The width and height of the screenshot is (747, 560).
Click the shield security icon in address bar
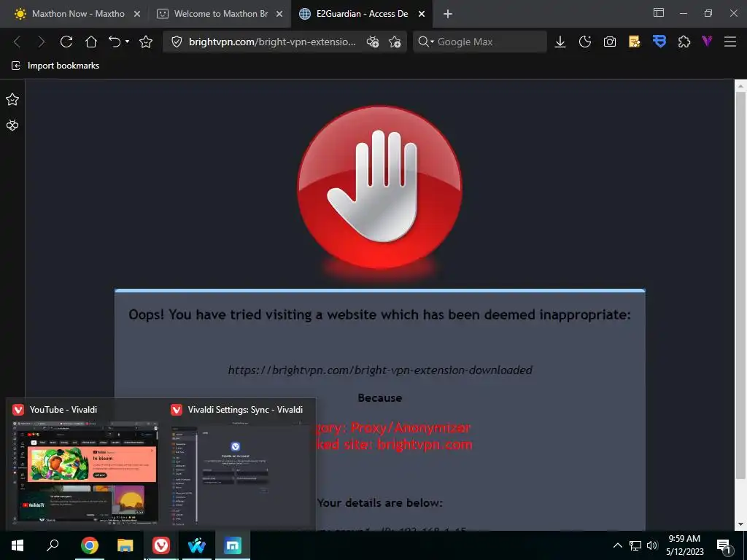177,42
